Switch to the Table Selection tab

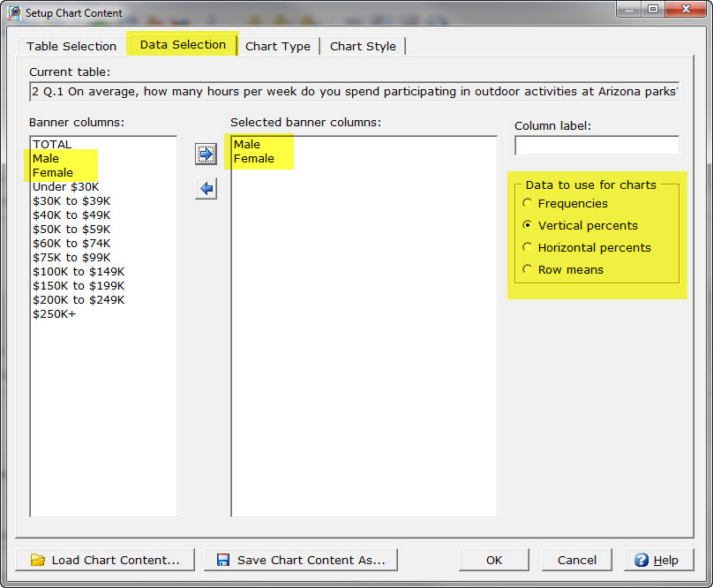(71, 46)
